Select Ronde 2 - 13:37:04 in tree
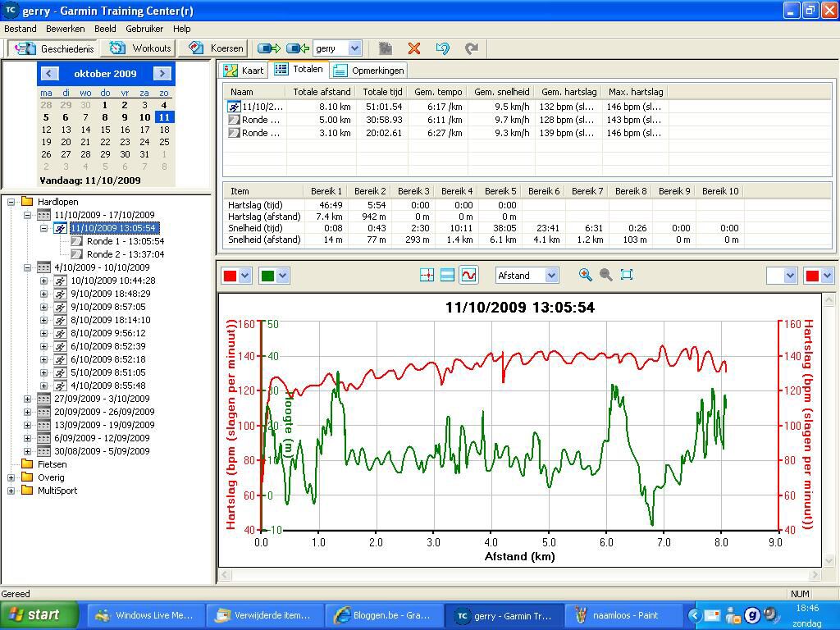This screenshot has width=840, height=630. [x=125, y=254]
